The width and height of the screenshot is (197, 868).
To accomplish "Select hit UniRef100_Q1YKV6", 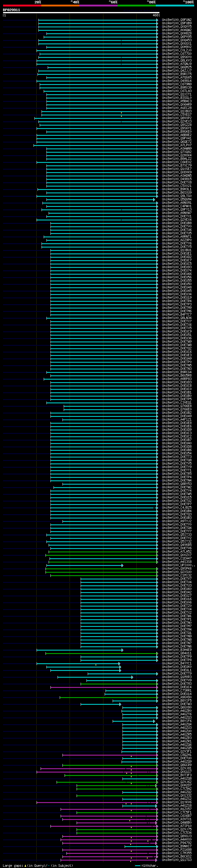I will coord(177,802).
